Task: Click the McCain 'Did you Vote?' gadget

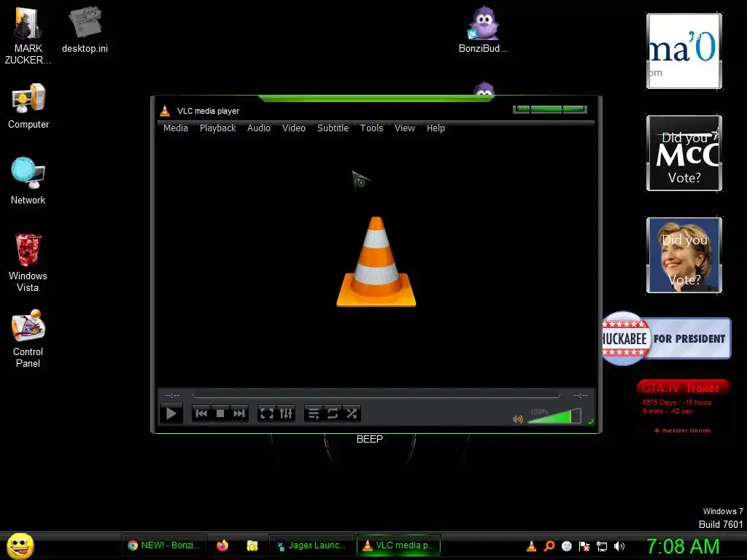Action: 684,153
